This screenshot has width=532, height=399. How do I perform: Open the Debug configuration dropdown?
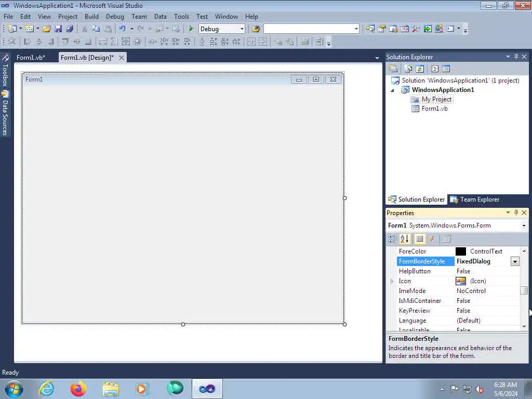[x=242, y=29]
